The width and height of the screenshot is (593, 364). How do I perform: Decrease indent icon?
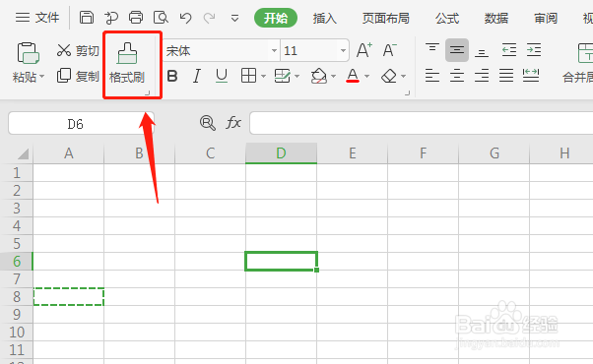[x=509, y=50]
